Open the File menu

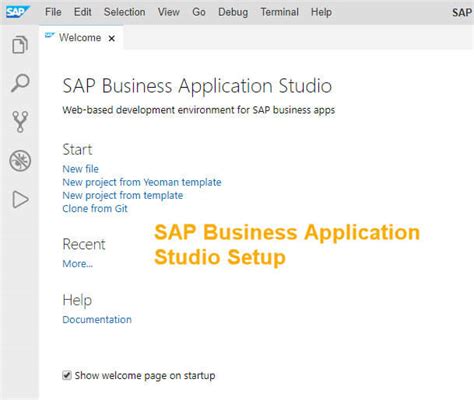point(53,12)
